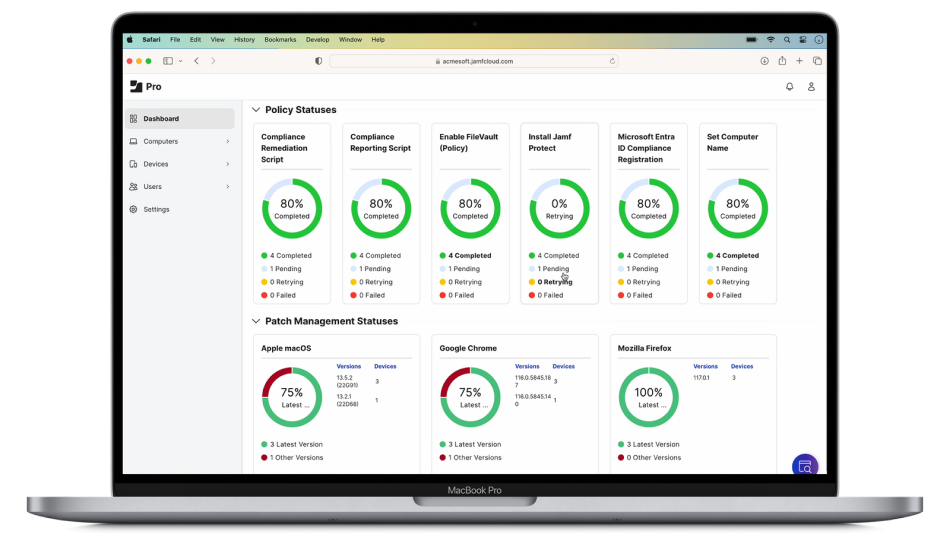This screenshot has height=548, width=950.
Task: Reload the page with refresh icon
Action: 613,61
